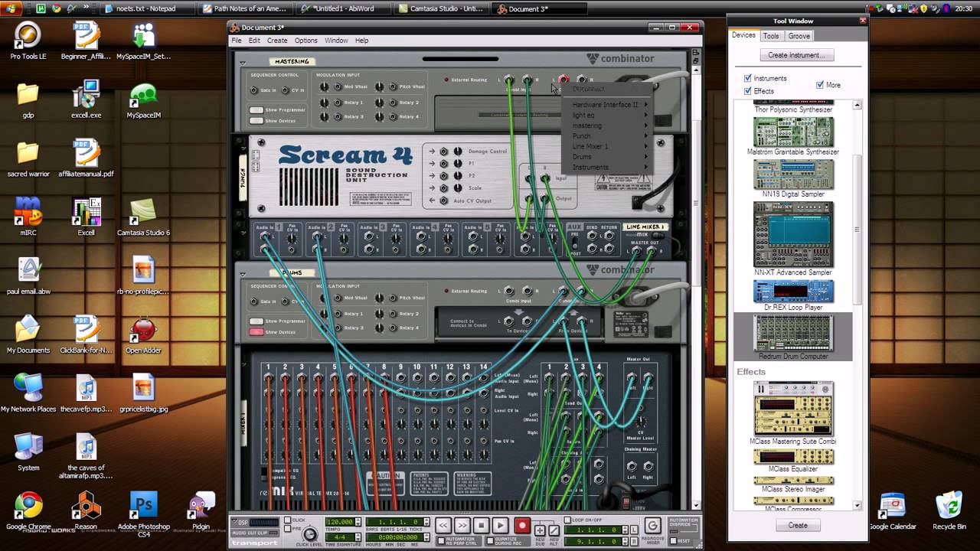Open the Create menu
980x551 pixels.
pyautogui.click(x=277, y=41)
